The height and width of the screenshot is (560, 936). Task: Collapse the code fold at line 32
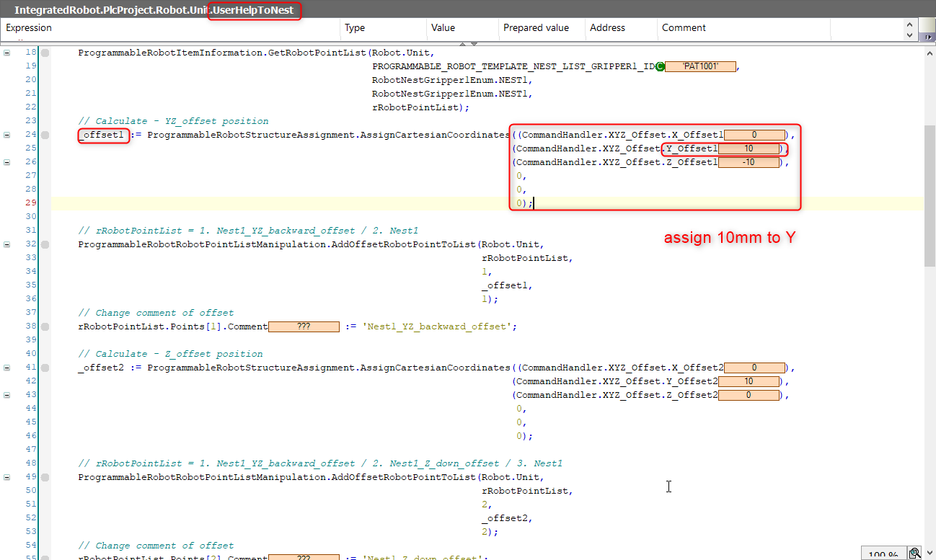pyautogui.click(x=7, y=244)
